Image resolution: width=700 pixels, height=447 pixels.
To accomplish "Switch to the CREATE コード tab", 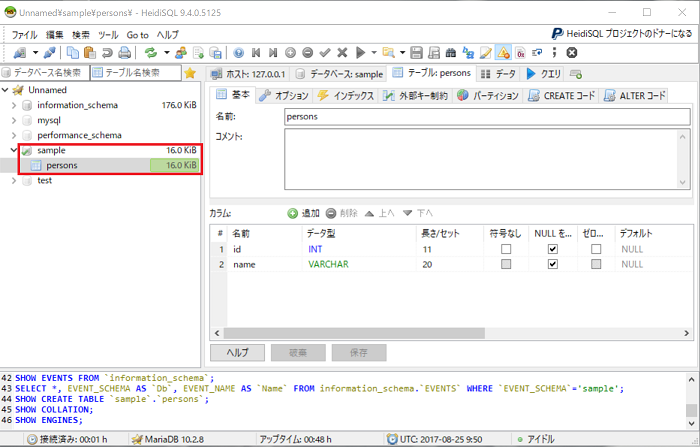I will [562, 96].
